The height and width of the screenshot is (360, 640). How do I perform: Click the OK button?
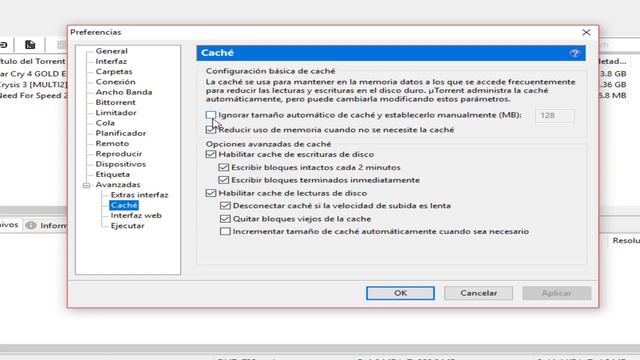tap(400, 293)
